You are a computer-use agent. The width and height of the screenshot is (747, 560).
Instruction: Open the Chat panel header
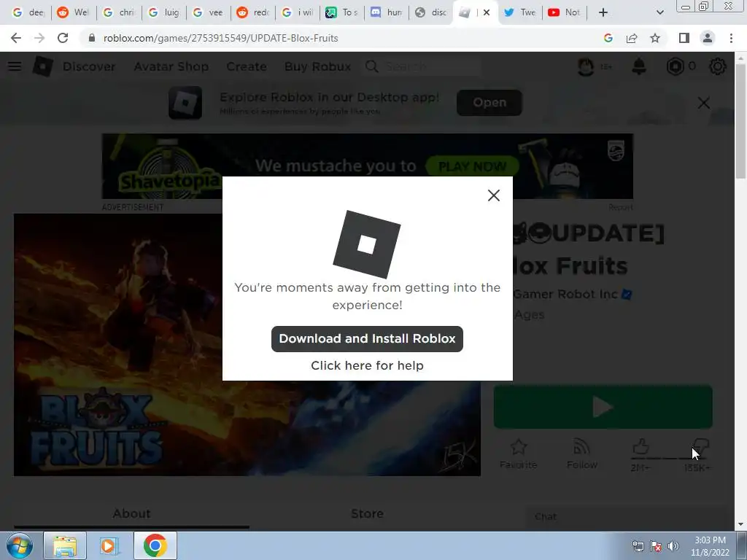coord(625,517)
